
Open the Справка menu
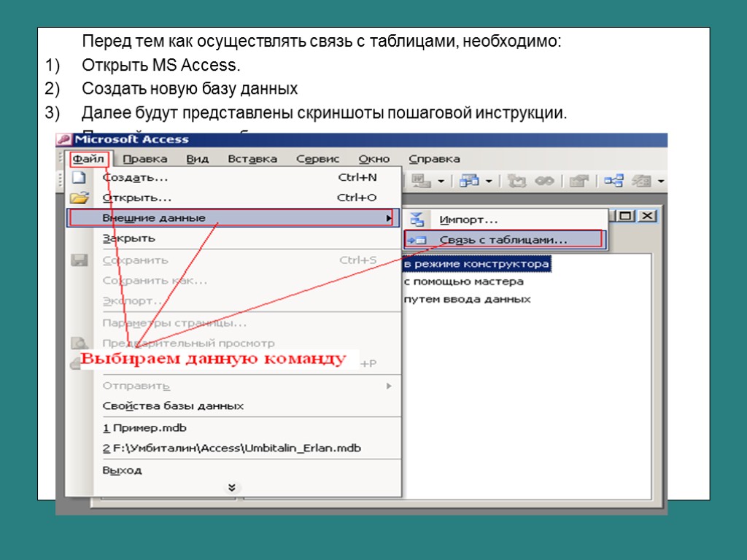(x=434, y=158)
